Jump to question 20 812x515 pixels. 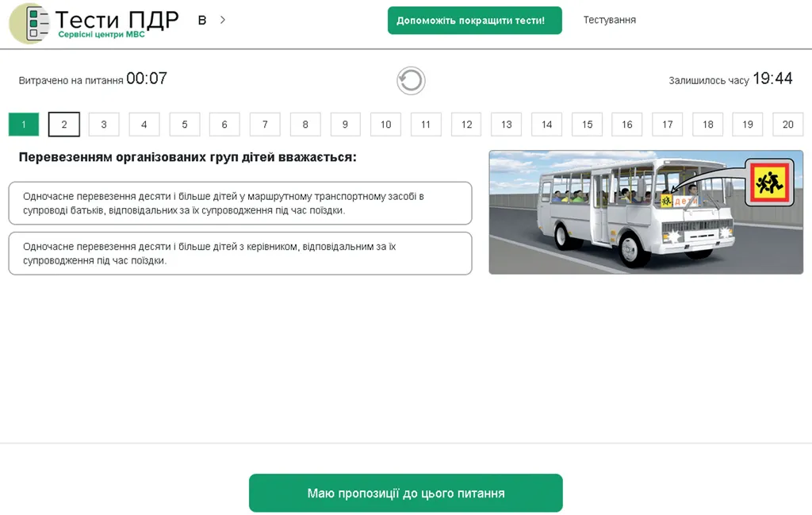tap(787, 125)
